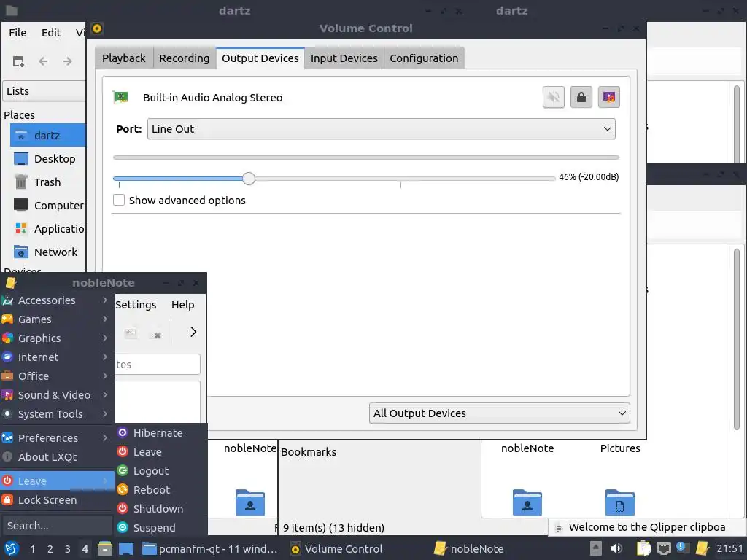This screenshot has width=747, height=560.
Task: Expand the Graphics menu category
Action: point(57,338)
